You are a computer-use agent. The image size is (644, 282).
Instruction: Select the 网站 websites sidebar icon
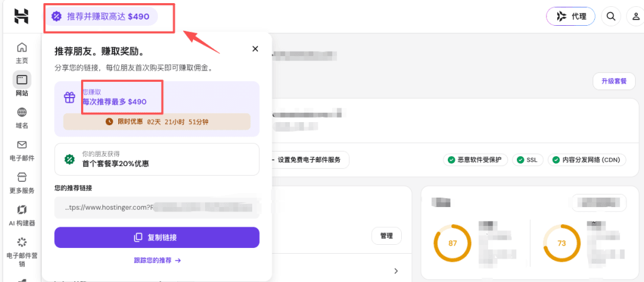(22, 80)
